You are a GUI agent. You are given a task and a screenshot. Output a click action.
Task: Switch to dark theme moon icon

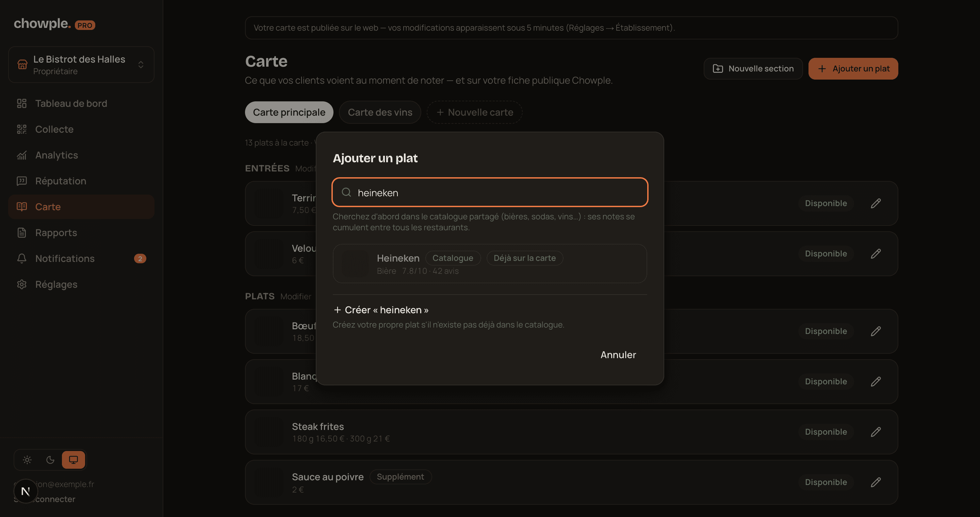point(50,460)
